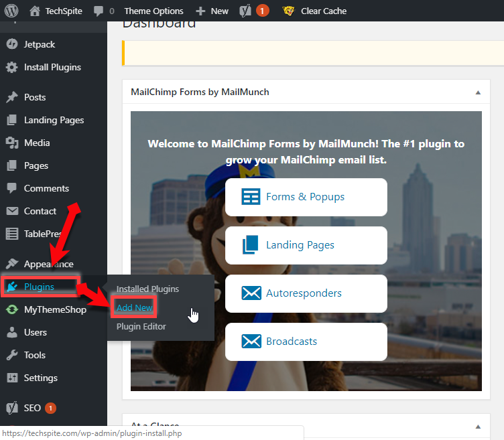Select Add New in Plugins submenu
504x440 pixels.
[134, 307]
